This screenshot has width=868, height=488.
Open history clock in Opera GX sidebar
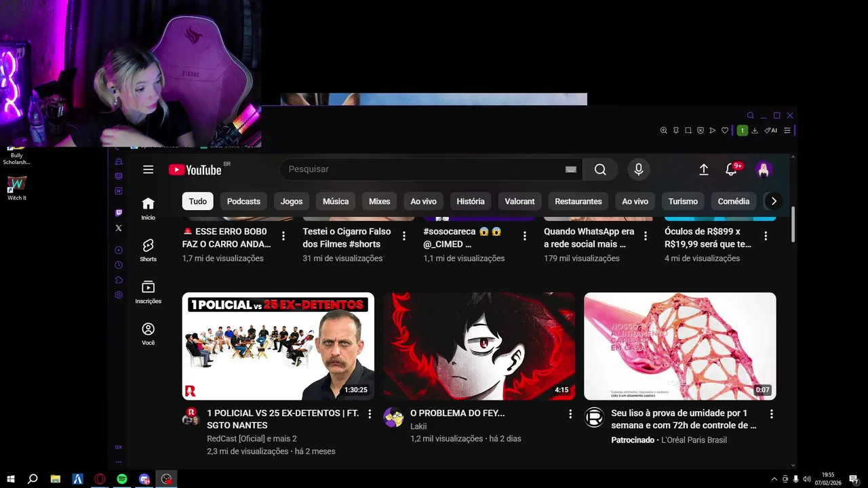pos(119,265)
